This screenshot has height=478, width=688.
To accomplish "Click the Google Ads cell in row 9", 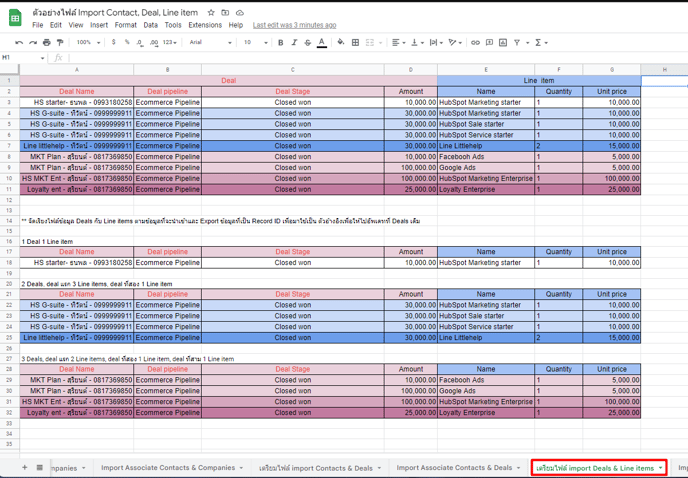I will click(486, 168).
